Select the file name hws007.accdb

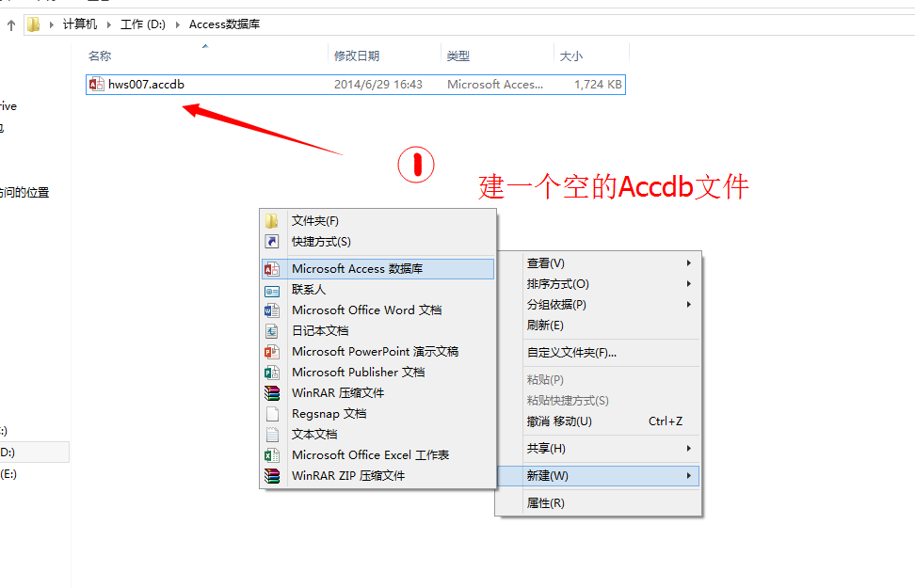pyautogui.click(x=147, y=85)
